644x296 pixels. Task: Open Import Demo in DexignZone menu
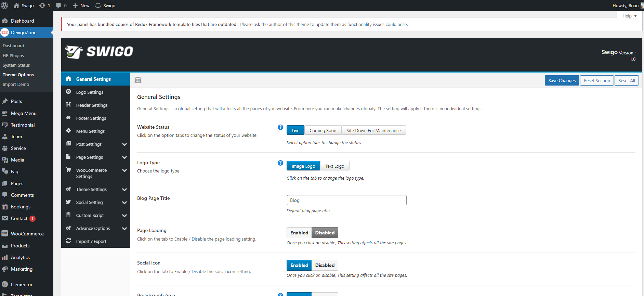[x=16, y=84]
